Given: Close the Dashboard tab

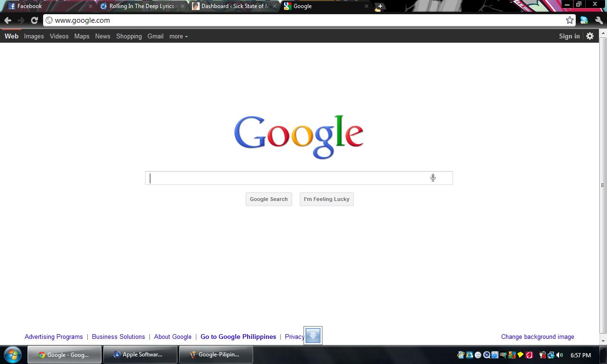Looking at the screenshot, I should click(275, 6).
